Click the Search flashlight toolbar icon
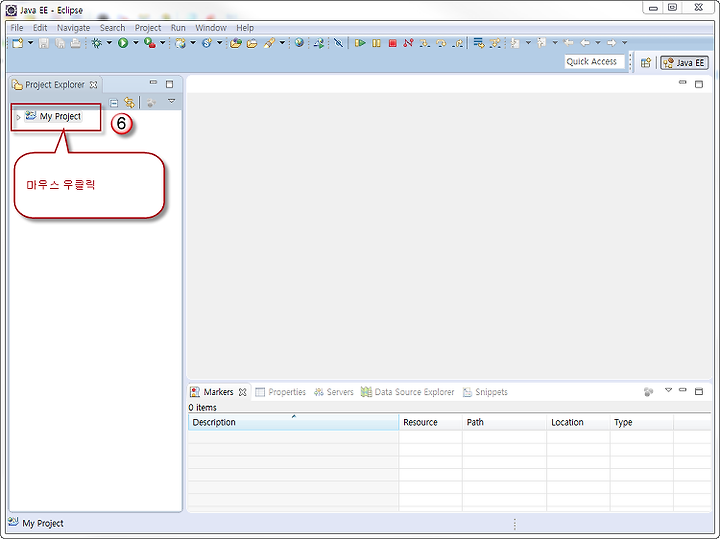This screenshot has width=720, height=539. (269, 43)
